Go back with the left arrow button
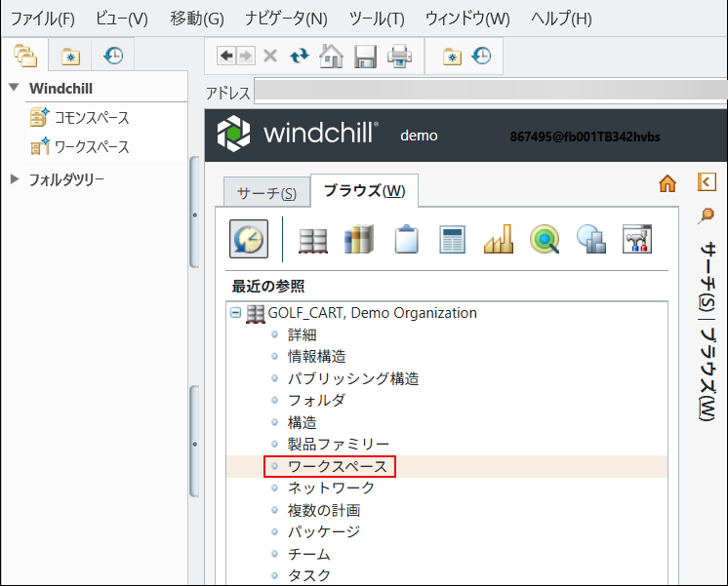The width and height of the screenshot is (728, 586). (226, 57)
